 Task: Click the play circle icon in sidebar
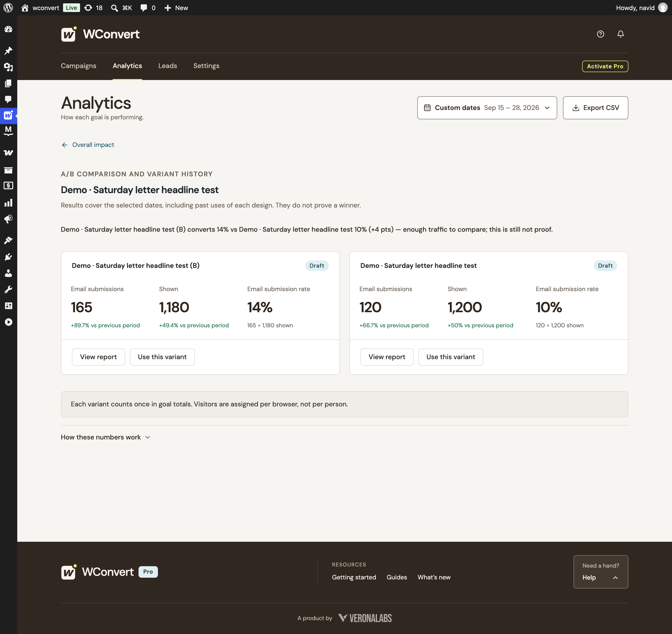coord(8,322)
